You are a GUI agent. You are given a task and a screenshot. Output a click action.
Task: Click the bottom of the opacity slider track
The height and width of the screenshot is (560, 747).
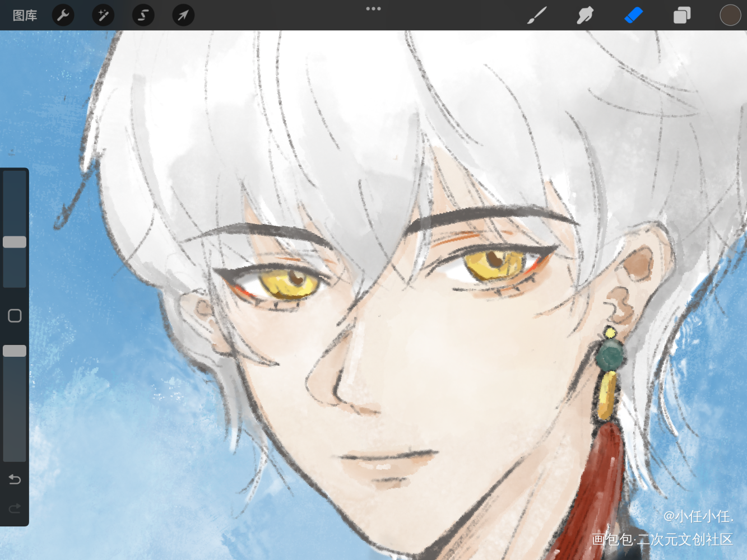pos(15,457)
